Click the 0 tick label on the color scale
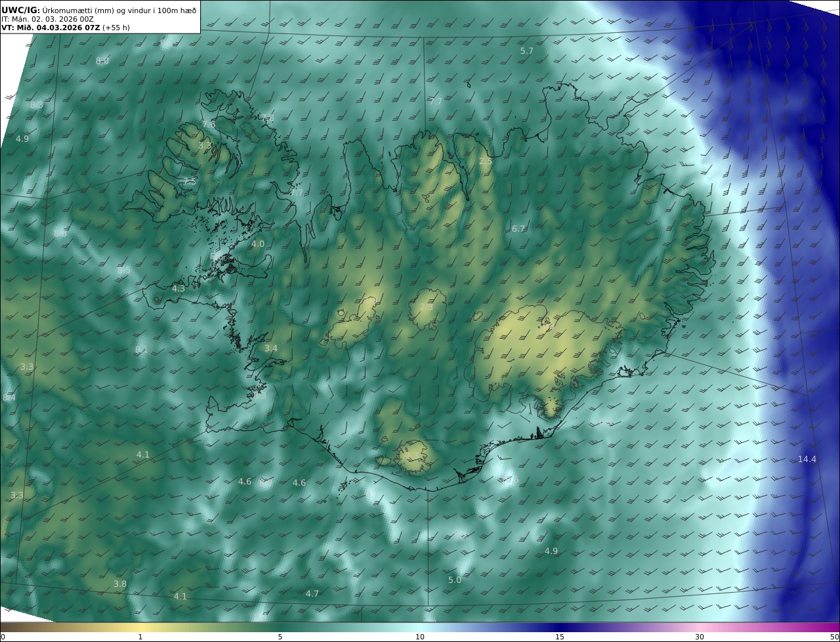The width and height of the screenshot is (840, 642). tap(3, 637)
